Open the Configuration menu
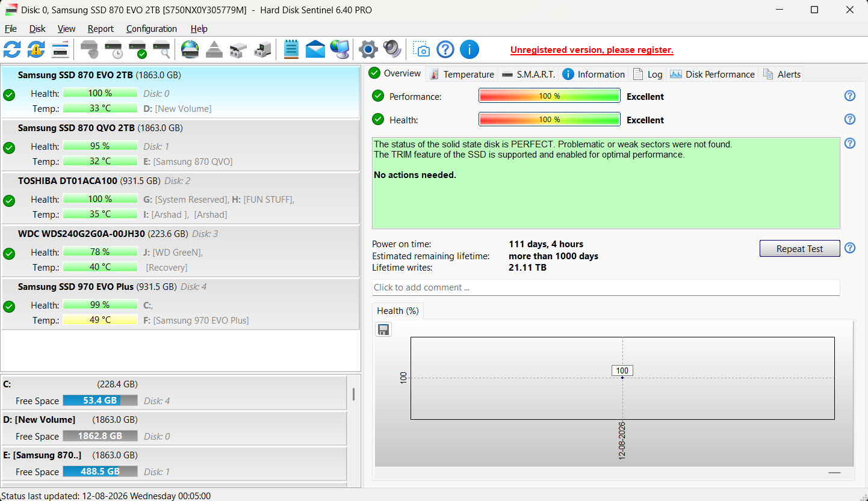This screenshot has width=868, height=501. [x=152, y=29]
